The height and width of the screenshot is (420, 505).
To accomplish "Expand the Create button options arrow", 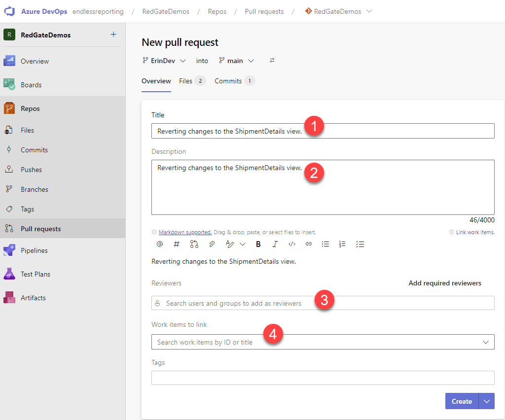I will point(487,401).
